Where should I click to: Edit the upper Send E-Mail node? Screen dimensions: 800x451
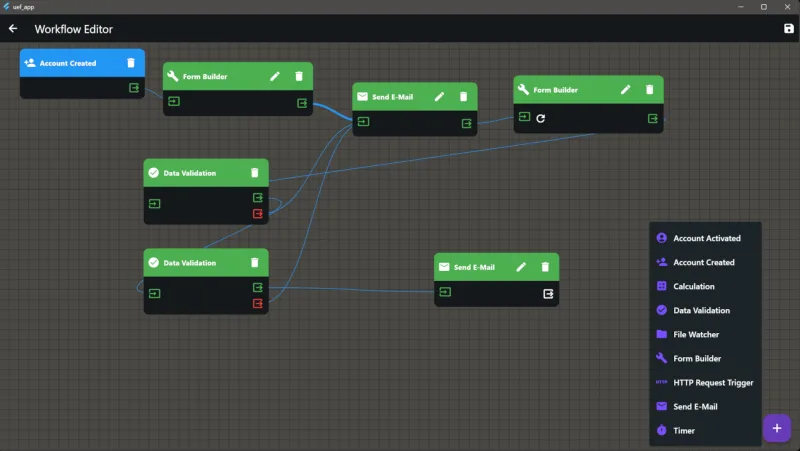point(439,96)
